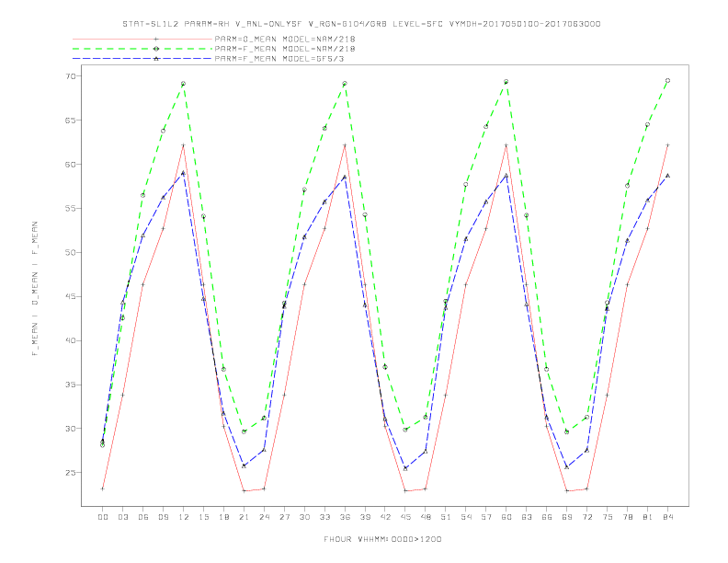Select the O_MEAN NAM/218 legend label

(285, 39)
